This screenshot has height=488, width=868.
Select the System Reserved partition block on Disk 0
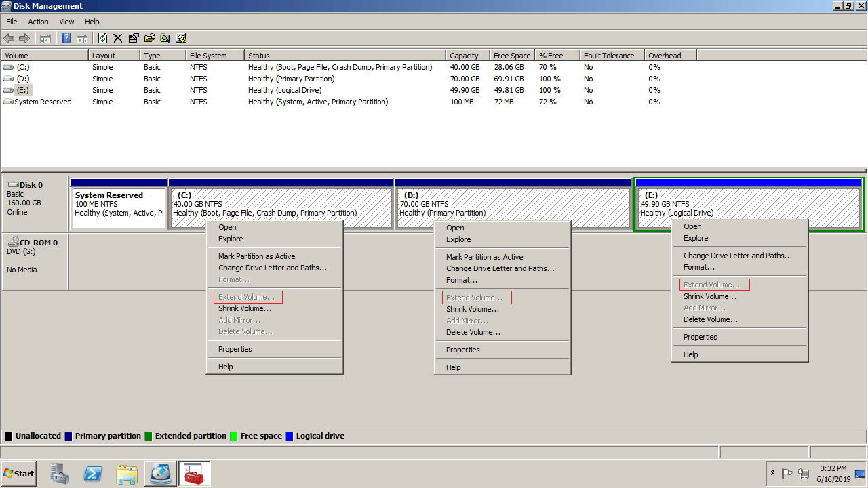[119, 207]
